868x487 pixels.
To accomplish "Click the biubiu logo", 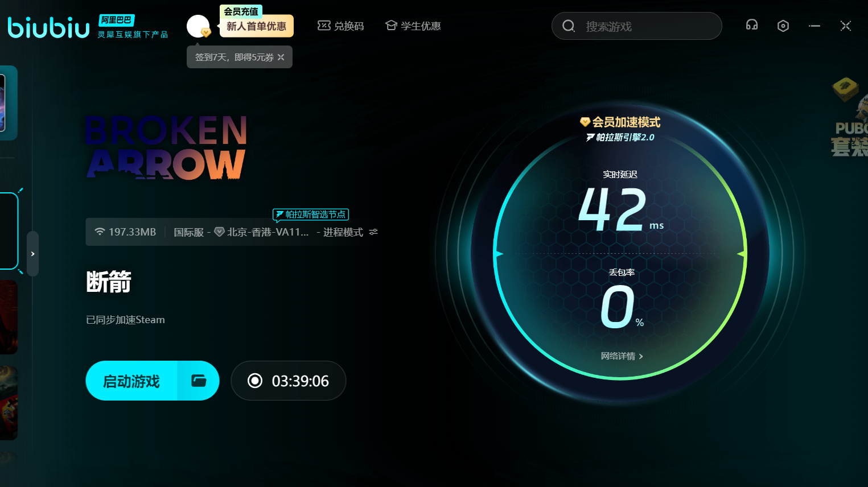I will click(49, 27).
